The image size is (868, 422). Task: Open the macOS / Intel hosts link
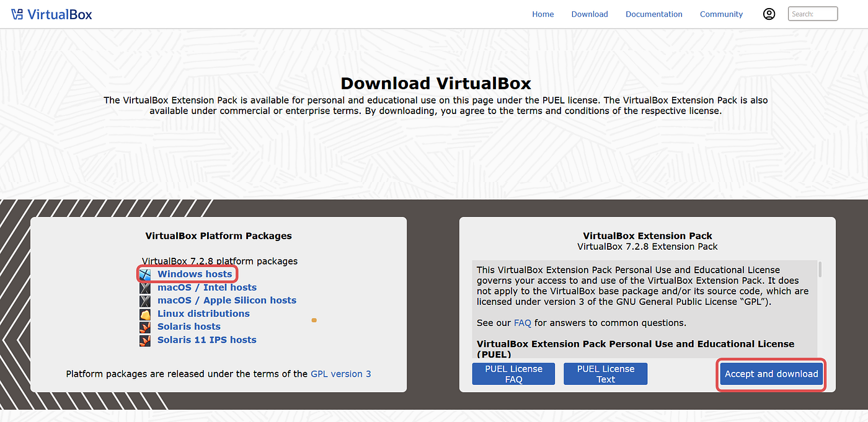tap(207, 288)
